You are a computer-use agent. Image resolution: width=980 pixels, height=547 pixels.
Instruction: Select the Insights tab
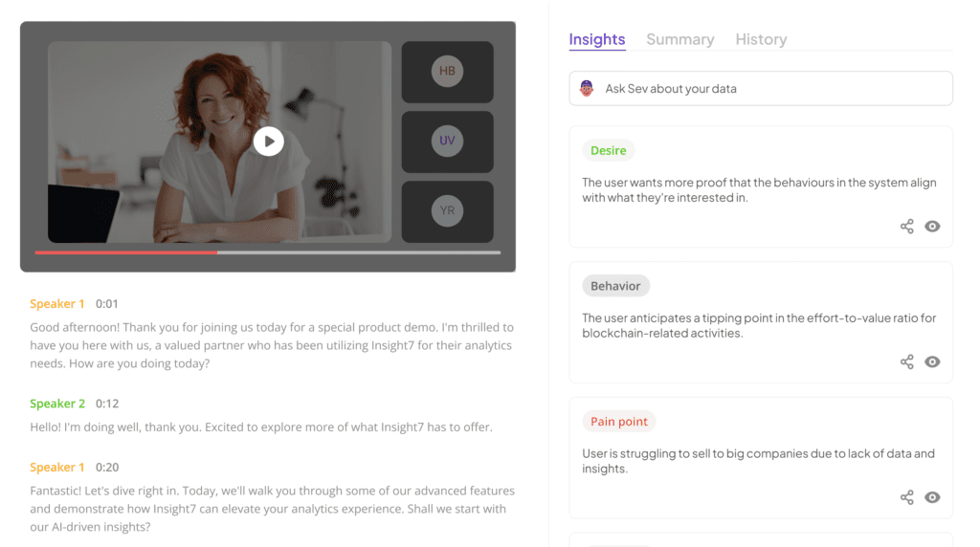click(597, 39)
